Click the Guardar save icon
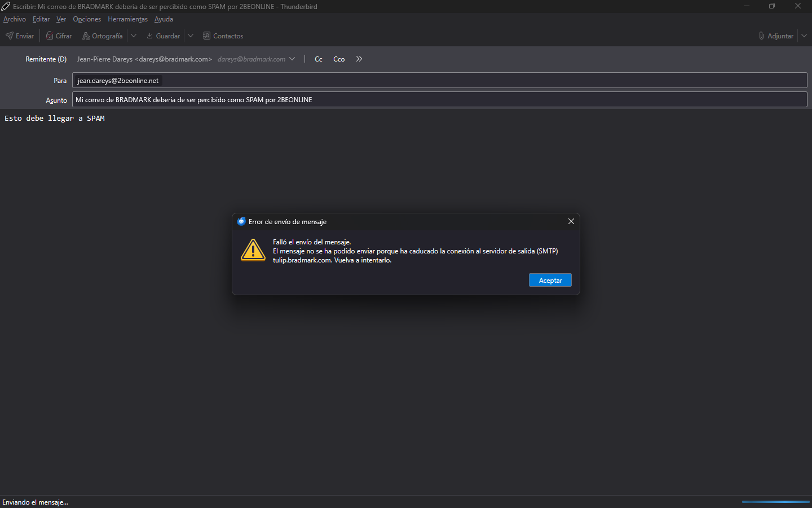The image size is (812, 508). coord(150,36)
